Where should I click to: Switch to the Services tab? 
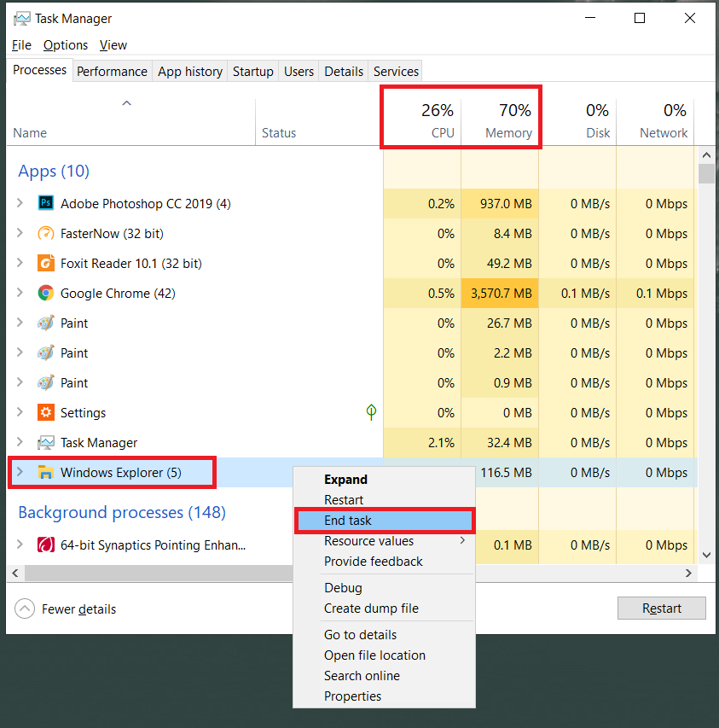[396, 72]
